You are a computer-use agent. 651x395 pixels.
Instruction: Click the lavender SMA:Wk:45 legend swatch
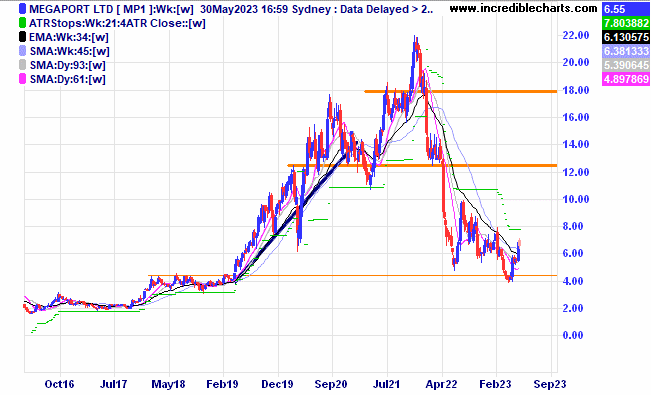point(22,51)
